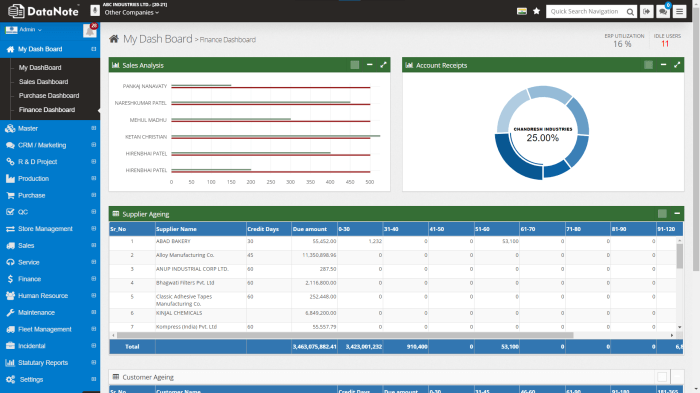Open the company building icon

(x=95, y=10)
